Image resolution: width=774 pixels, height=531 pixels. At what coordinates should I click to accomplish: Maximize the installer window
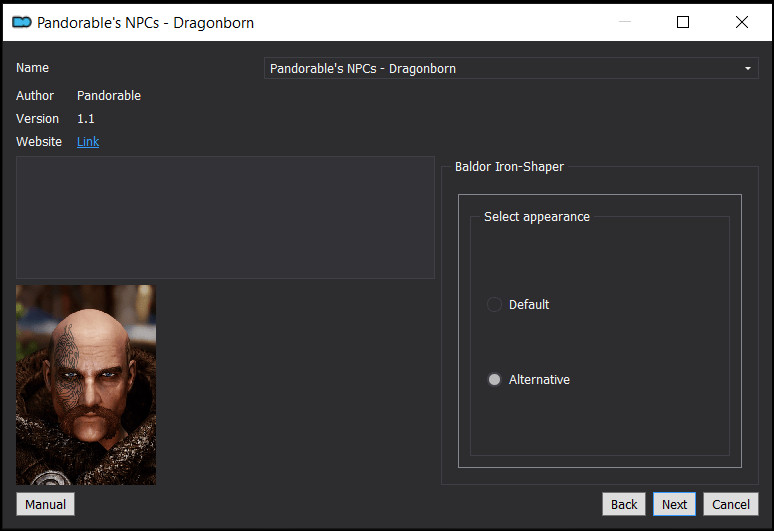click(x=683, y=22)
